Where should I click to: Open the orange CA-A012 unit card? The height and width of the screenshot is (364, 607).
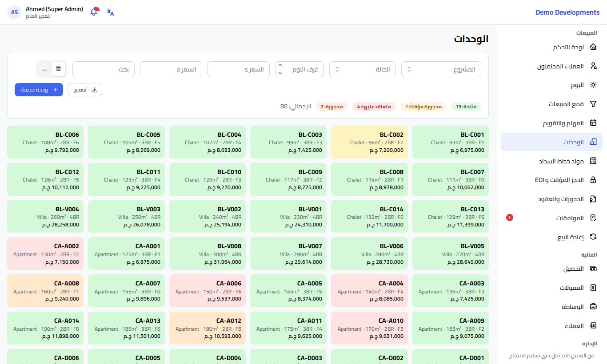208,328
